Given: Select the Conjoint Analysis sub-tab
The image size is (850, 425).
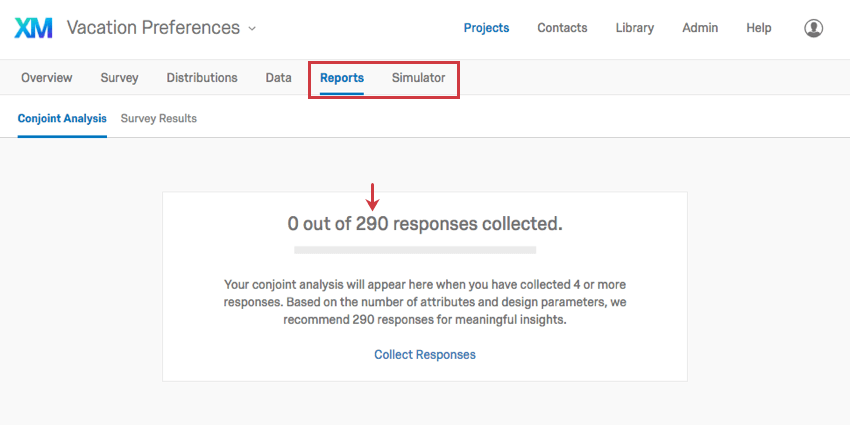Looking at the screenshot, I should [62, 118].
